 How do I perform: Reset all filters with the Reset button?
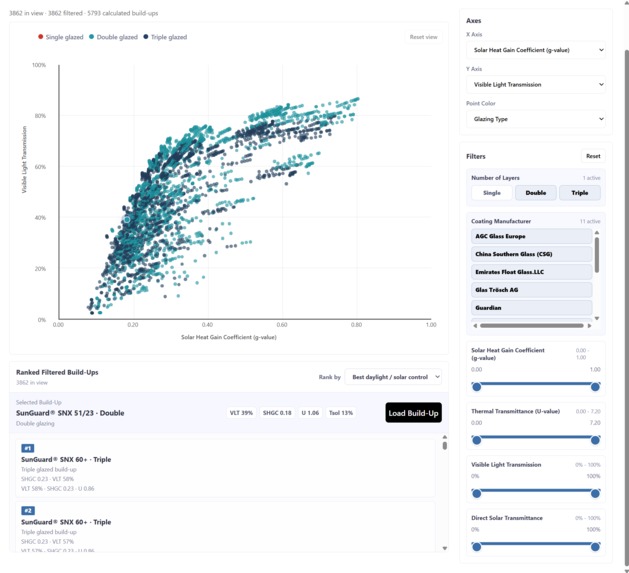point(593,156)
